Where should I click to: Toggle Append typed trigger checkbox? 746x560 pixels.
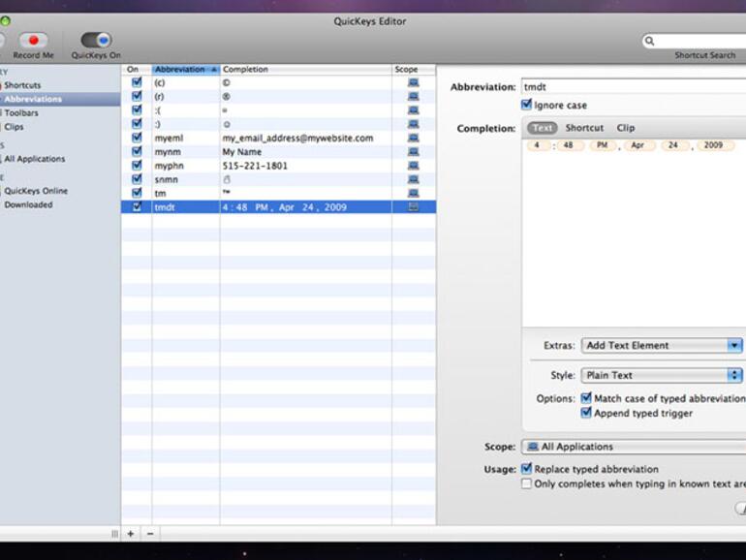[586, 413]
